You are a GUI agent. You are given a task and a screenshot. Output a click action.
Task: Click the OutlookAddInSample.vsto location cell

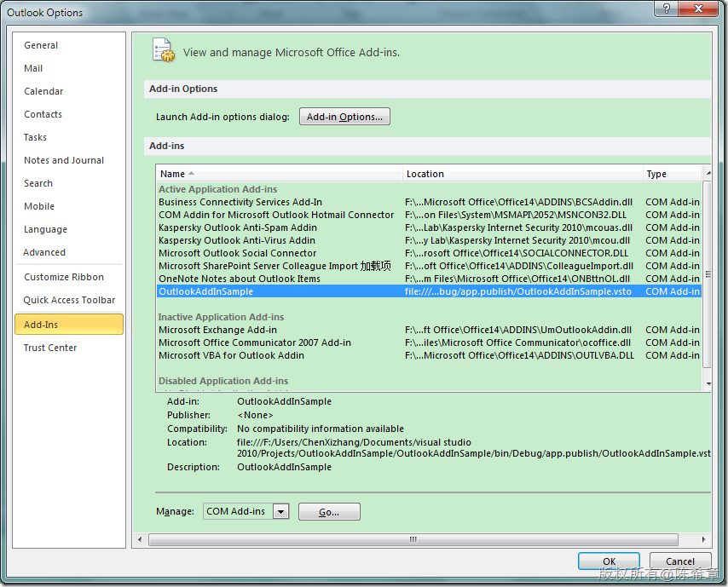click(518, 291)
